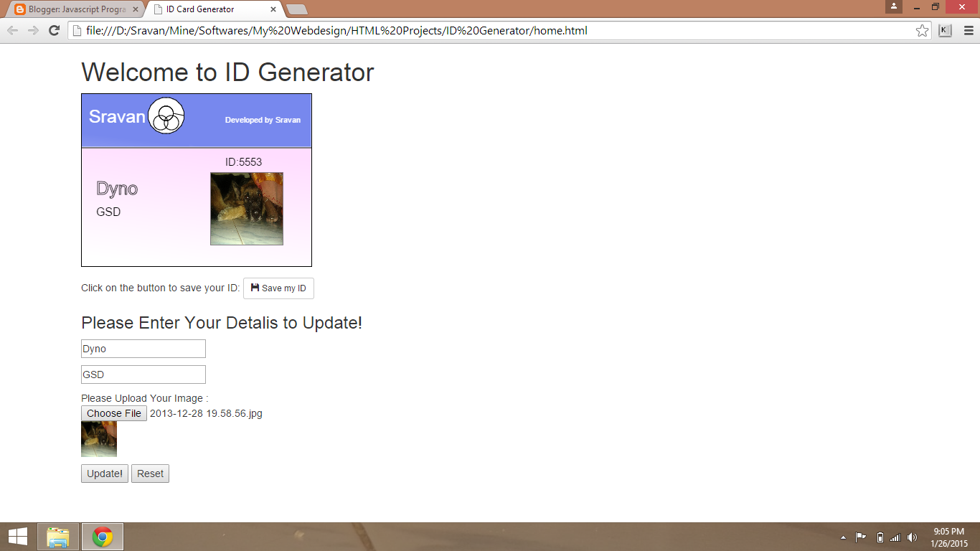Click the Welcome to ID Generator heading
The height and width of the screenshot is (551, 980).
(227, 72)
